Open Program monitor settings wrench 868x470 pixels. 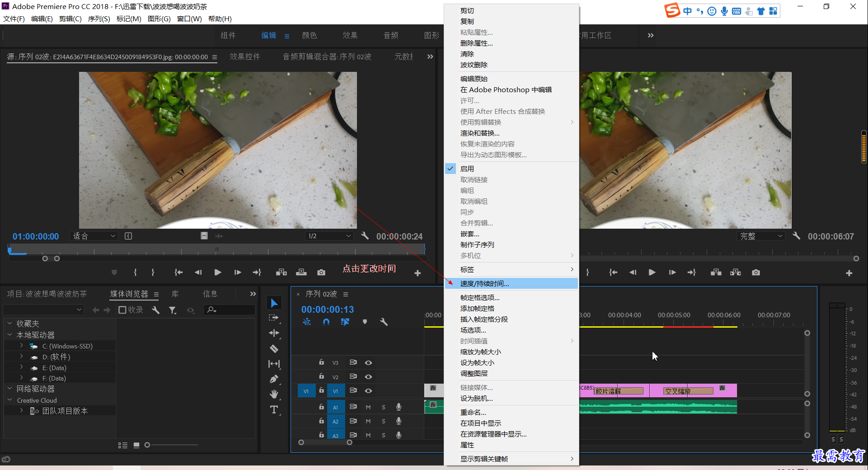pos(796,236)
